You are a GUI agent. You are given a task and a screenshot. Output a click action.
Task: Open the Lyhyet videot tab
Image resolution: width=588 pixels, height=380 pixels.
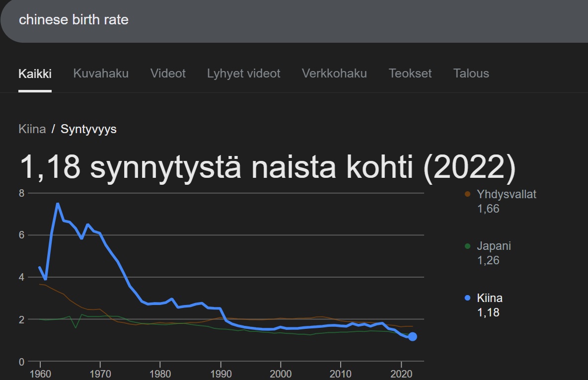(244, 74)
